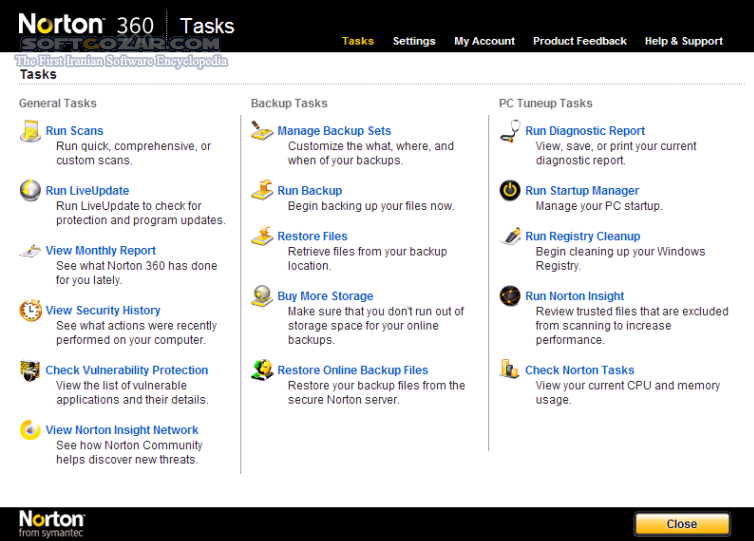
Task: Click the 'PC Tuneup Tasks' column heading
Action: (545, 103)
